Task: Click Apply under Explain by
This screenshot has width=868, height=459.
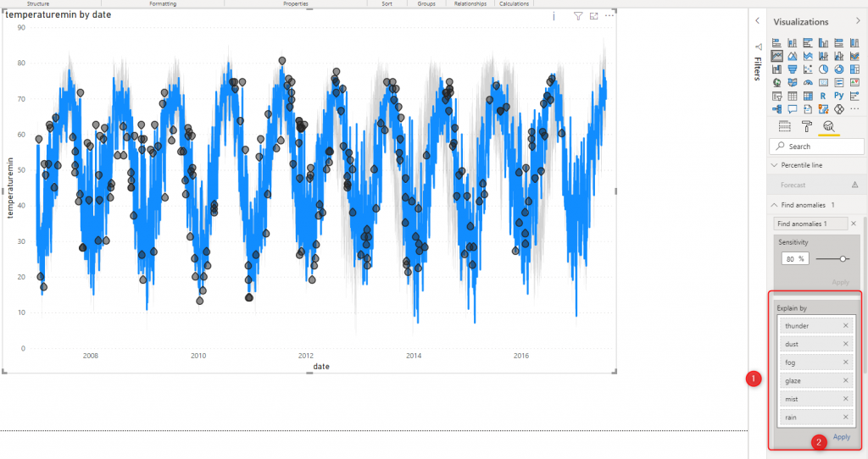Action: pos(841,437)
